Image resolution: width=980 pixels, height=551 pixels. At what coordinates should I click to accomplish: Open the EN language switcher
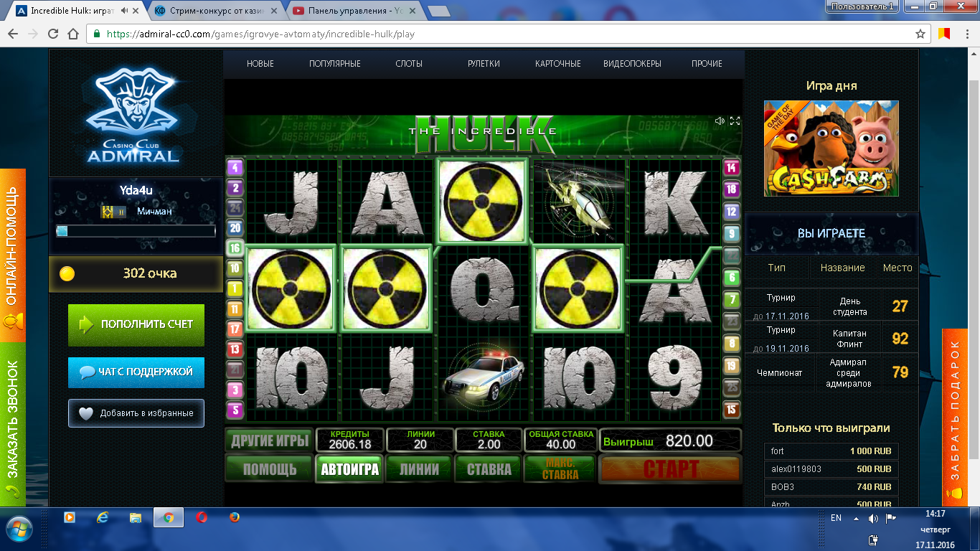[x=836, y=518]
